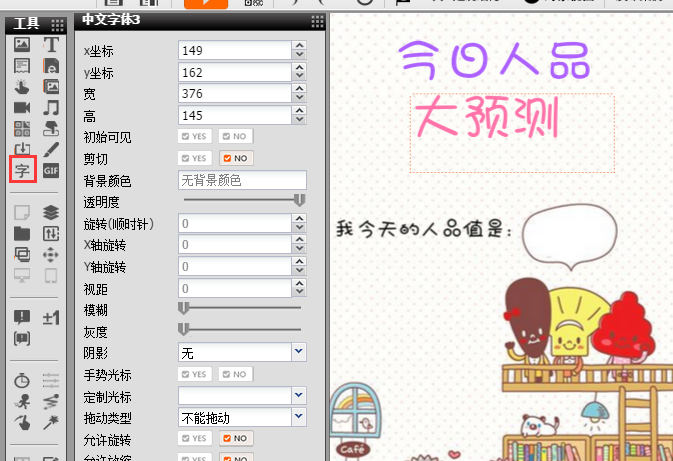Open the 定制光标 dropdown

299,395
